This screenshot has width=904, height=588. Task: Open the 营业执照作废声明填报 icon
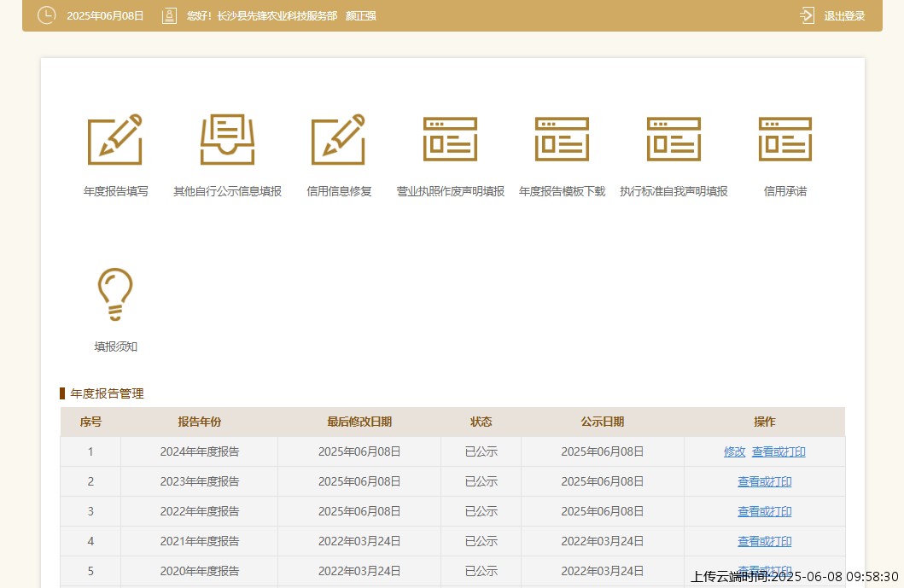[x=450, y=139]
